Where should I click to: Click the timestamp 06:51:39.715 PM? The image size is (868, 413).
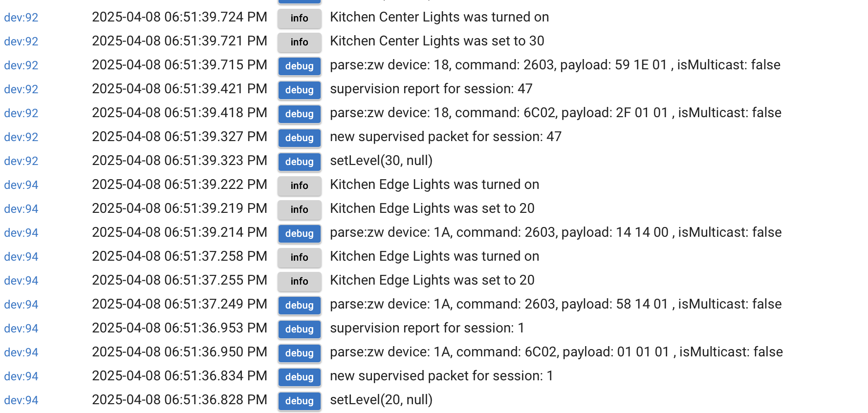(179, 65)
